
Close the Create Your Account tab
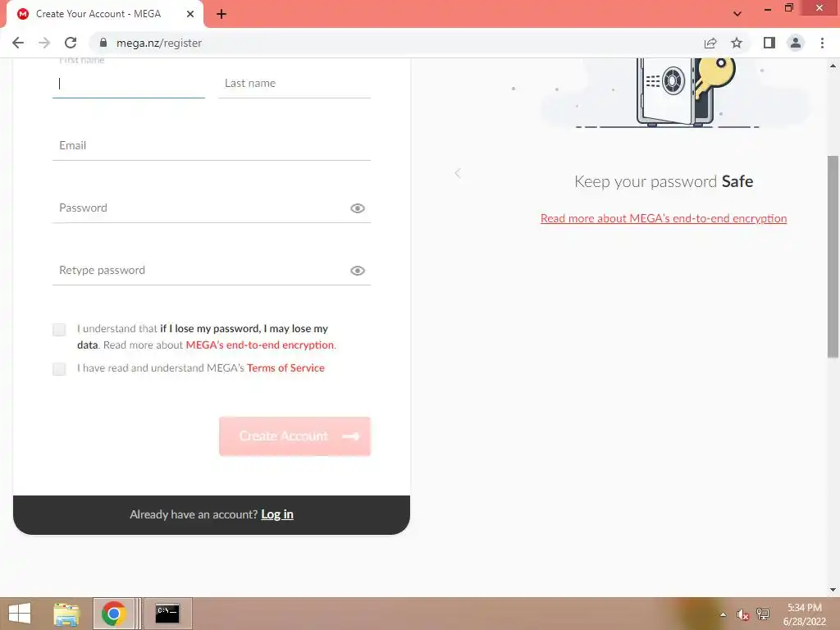point(190,14)
